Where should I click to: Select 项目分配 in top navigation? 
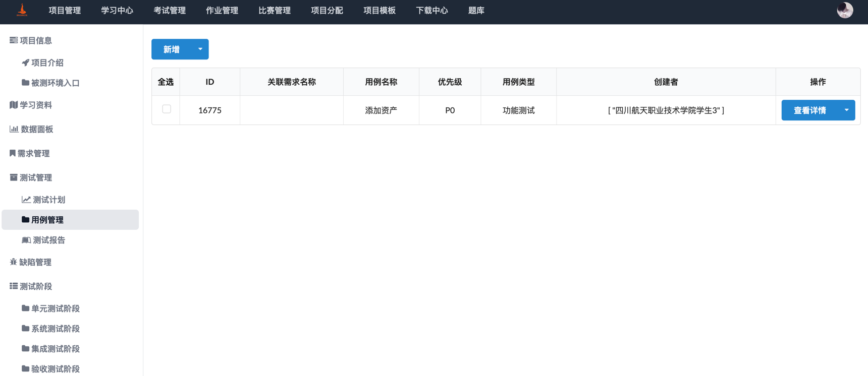point(327,11)
